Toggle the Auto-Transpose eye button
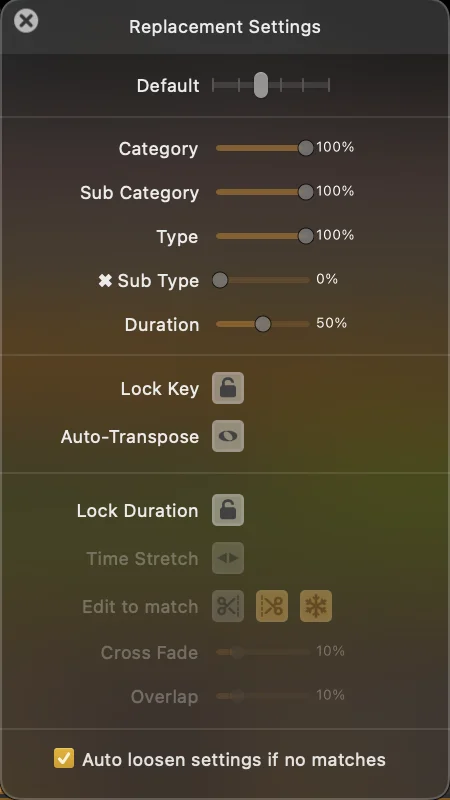Screen dimensions: 450x800 coord(228,436)
